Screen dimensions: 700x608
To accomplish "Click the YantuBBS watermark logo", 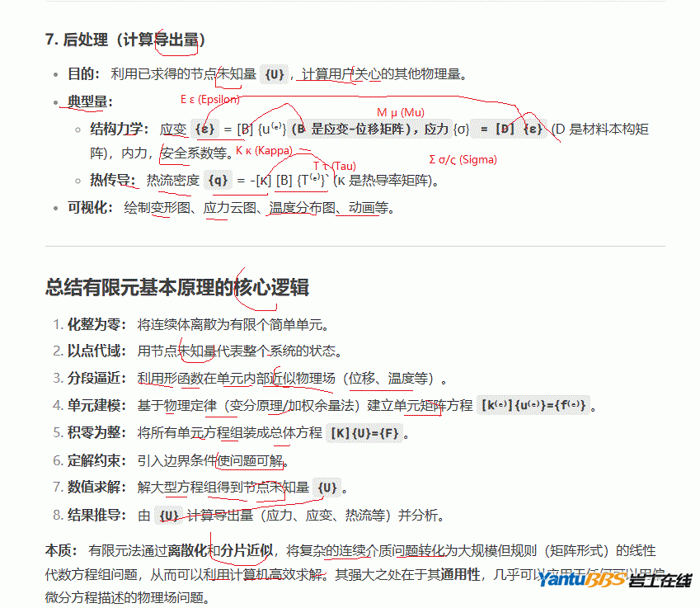I will tap(615, 582).
